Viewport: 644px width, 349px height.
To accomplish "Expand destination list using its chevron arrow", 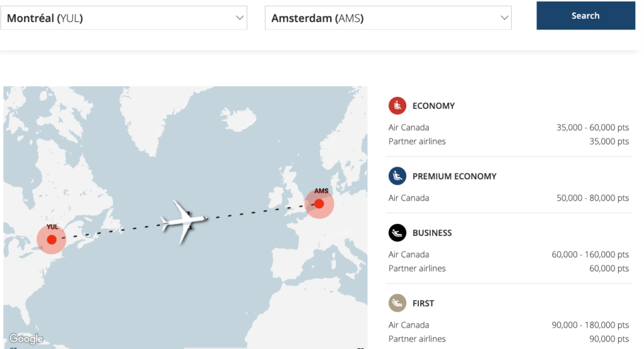I will point(504,18).
